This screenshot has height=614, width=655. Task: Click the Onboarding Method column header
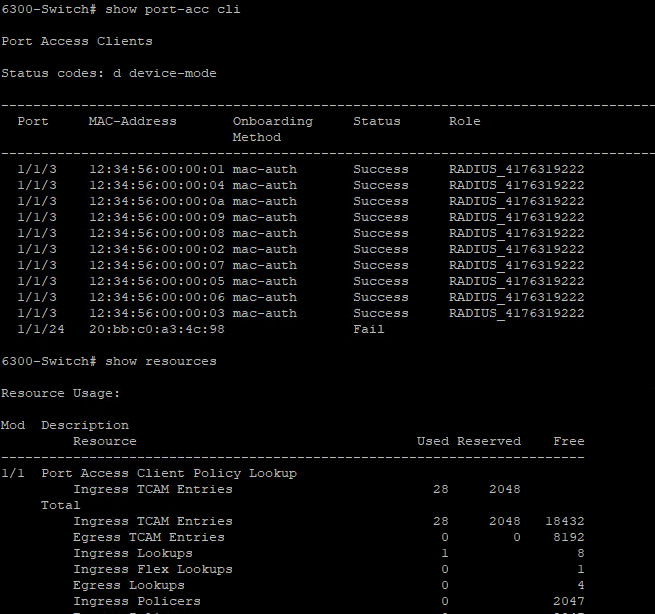click(272, 129)
